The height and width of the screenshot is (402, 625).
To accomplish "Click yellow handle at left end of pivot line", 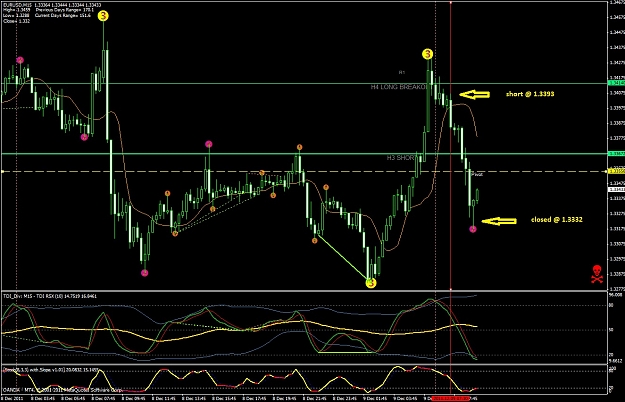I will 2,171.
